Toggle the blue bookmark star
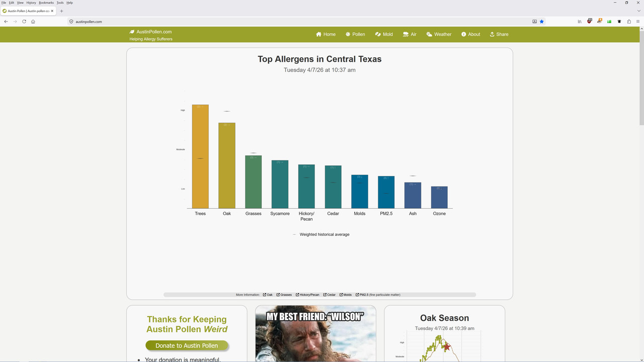The image size is (644, 362). 542,22
